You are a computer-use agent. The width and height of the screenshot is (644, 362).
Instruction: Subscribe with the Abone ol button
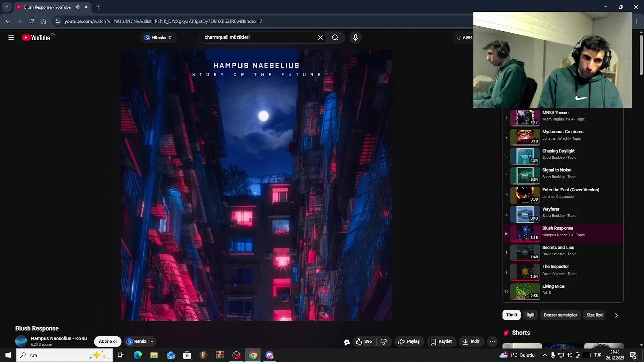pyautogui.click(x=108, y=341)
